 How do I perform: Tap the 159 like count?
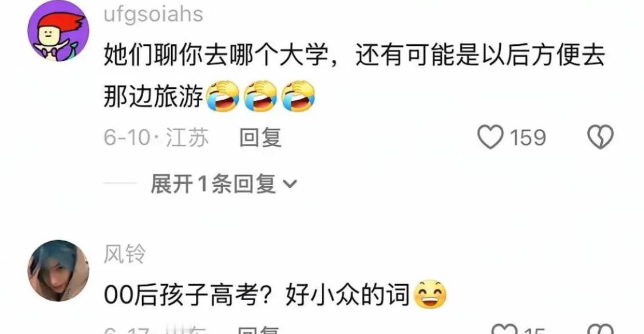[528, 137]
